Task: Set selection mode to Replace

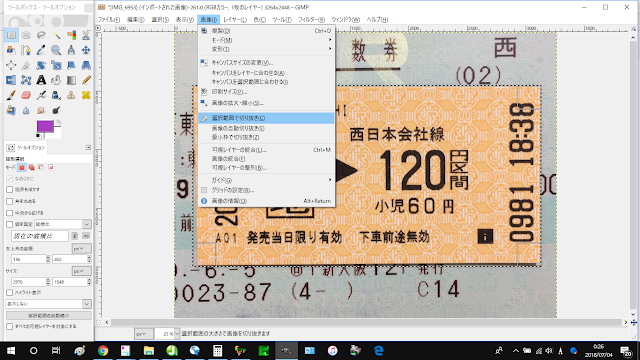Action: click(x=22, y=167)
